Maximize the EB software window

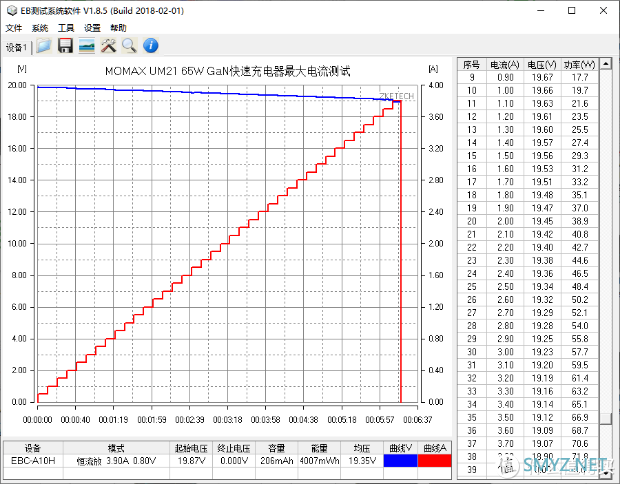571,11
